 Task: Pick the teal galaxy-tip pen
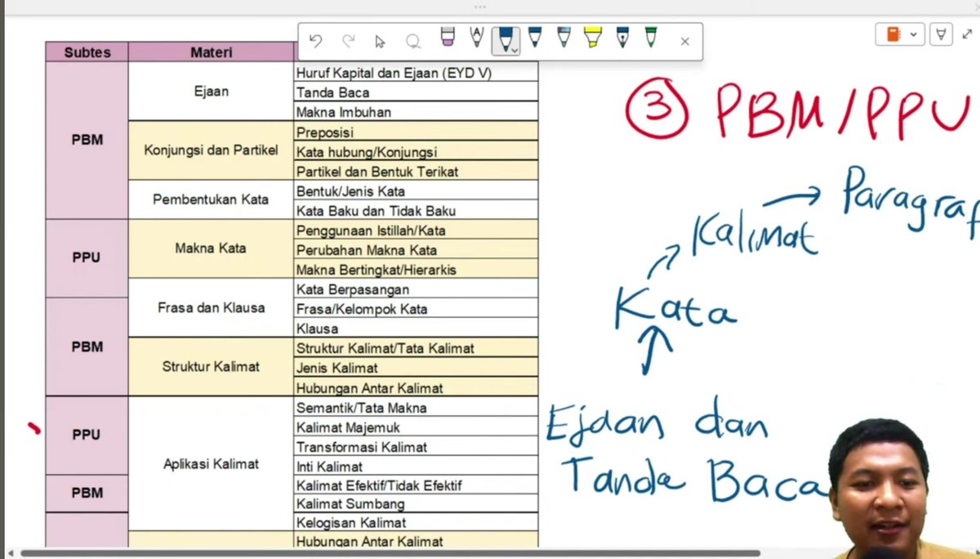[x=564, y=38]
